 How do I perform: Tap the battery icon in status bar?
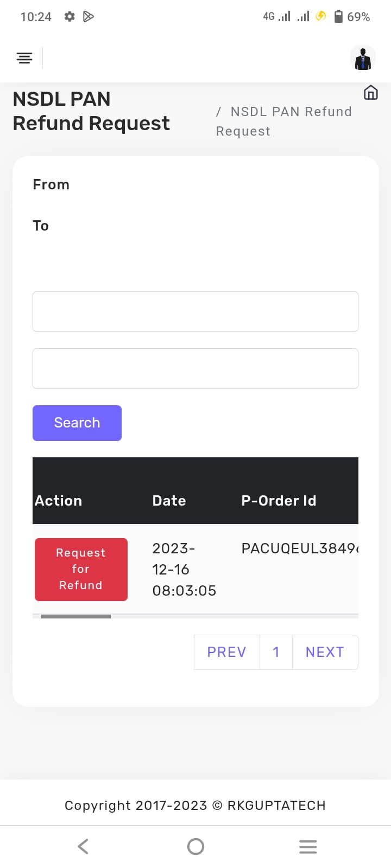pos(338,17)
